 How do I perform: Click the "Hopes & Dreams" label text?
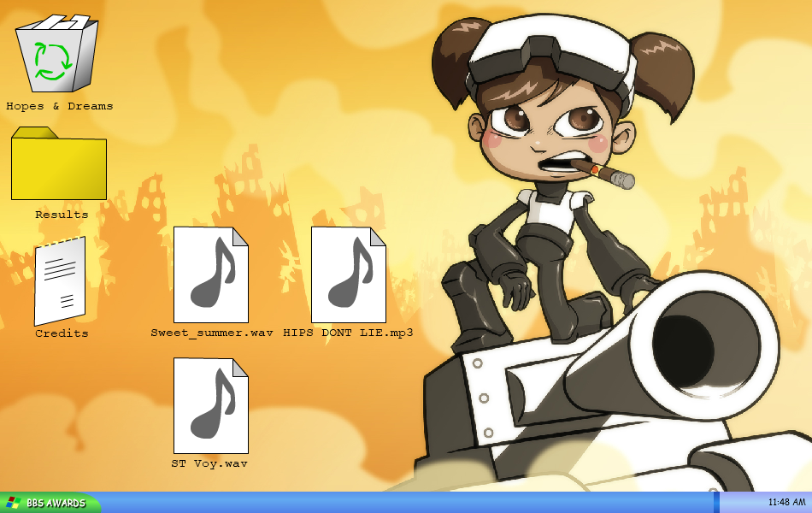coord(60,106)
